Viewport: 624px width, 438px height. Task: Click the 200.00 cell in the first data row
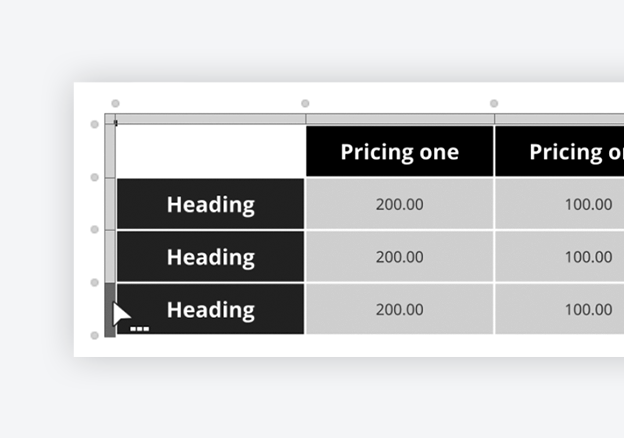(399, 204)
